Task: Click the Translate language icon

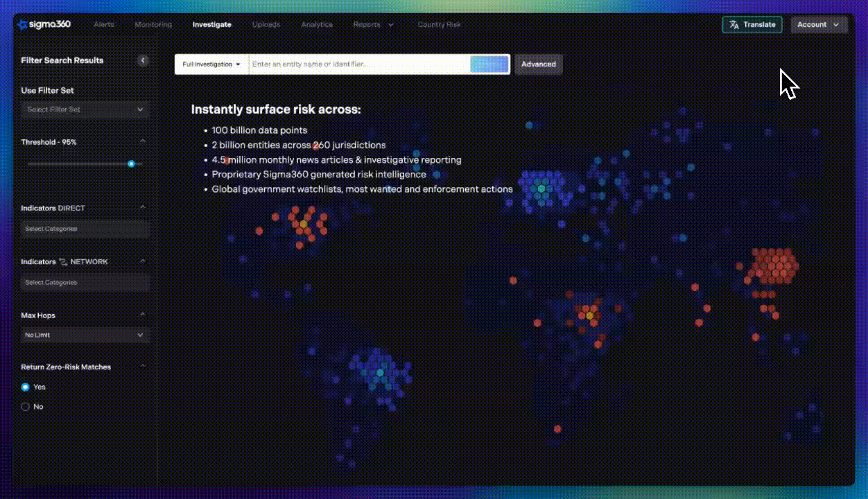Action: (734, 25)
